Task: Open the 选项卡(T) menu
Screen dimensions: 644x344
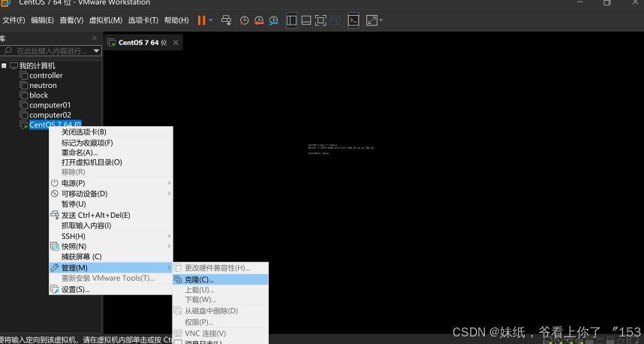Action: (143, 20)
